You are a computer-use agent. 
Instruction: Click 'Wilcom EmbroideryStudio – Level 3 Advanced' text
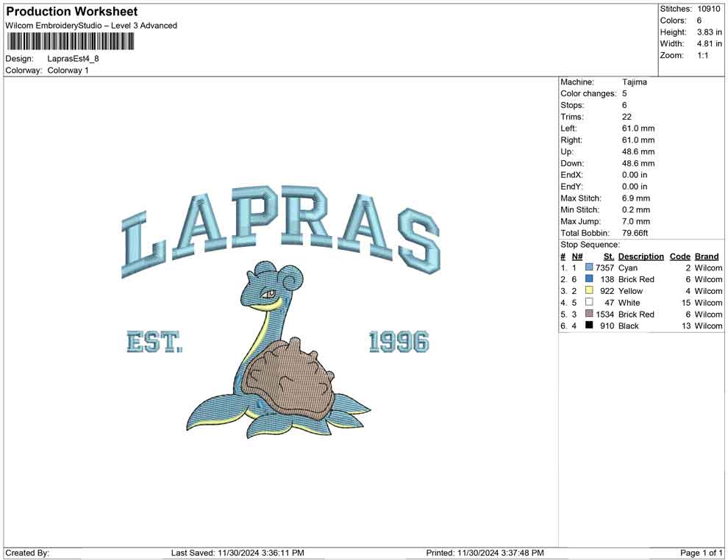(91, 26)
